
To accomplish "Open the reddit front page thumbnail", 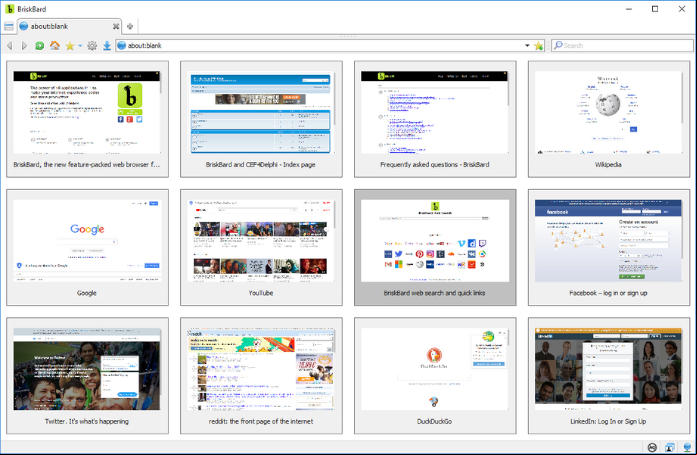I will (x=261, y=375).
